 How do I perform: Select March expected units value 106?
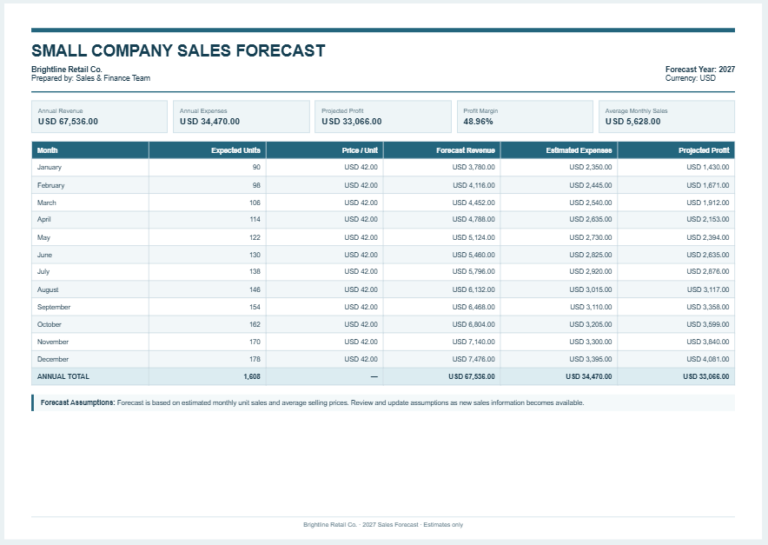[255, 202]
